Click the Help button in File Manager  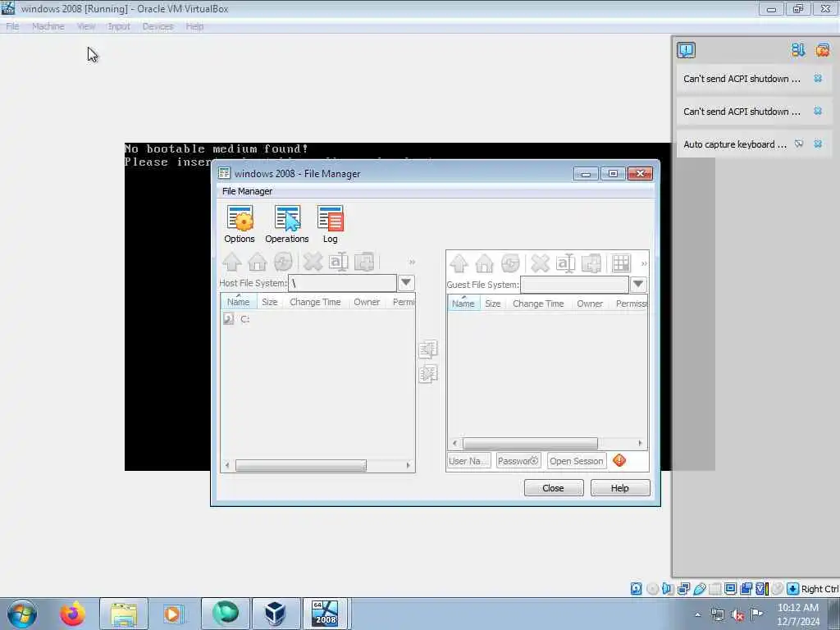[620, 488]
